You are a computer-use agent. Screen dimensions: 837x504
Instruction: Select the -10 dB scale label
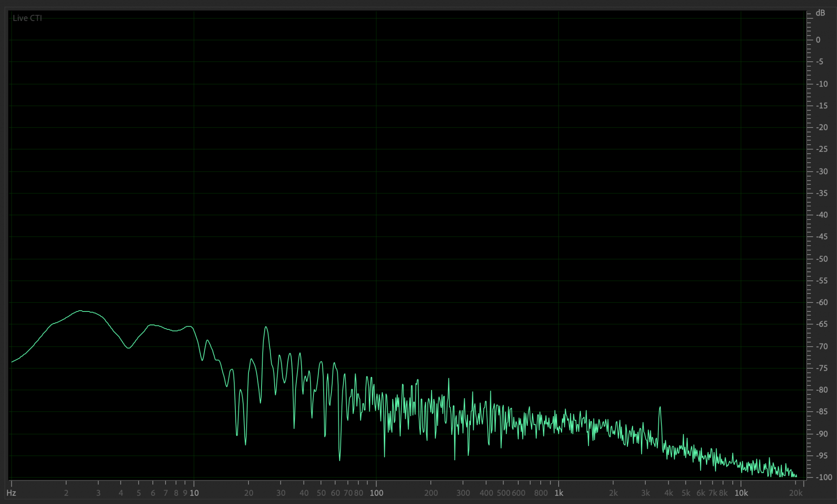[x=821, y=84]
